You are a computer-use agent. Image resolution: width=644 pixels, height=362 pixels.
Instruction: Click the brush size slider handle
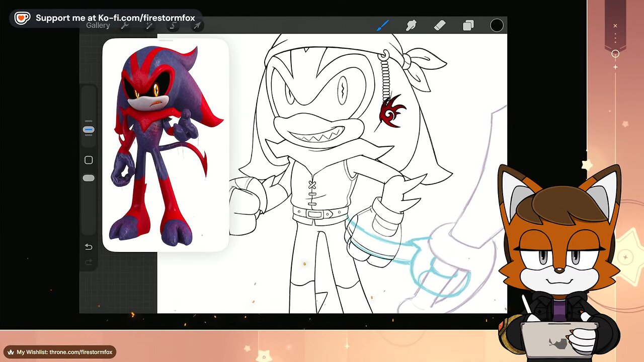[x=89, y=130]
